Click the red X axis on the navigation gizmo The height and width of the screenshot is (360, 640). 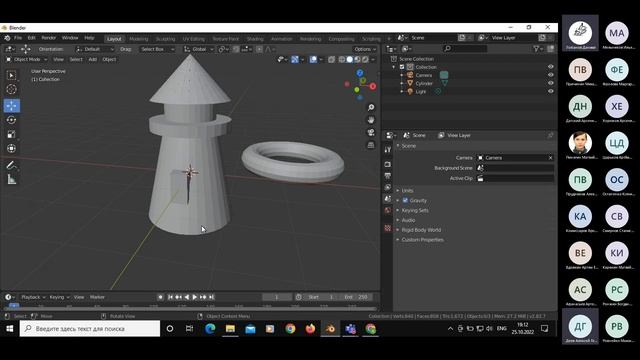pyautogui.click(x=373, y=87)
